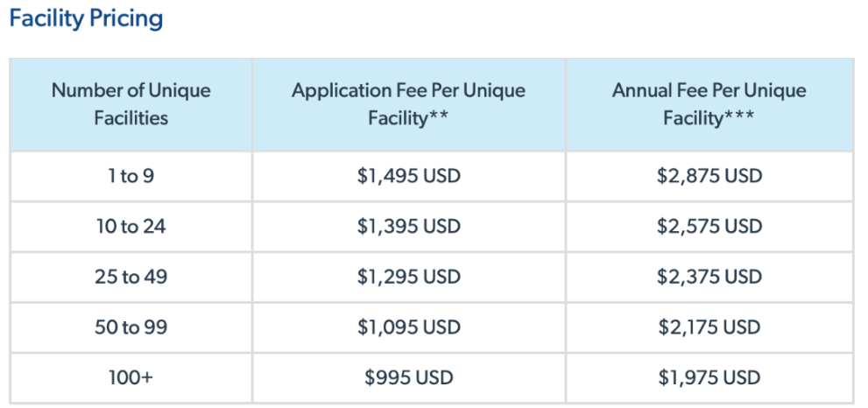Image resolution: width=868 pixels, height=408 pixels.
Task: Select the Number of Unique Facilities header
Action: click(x=131, y=104)
